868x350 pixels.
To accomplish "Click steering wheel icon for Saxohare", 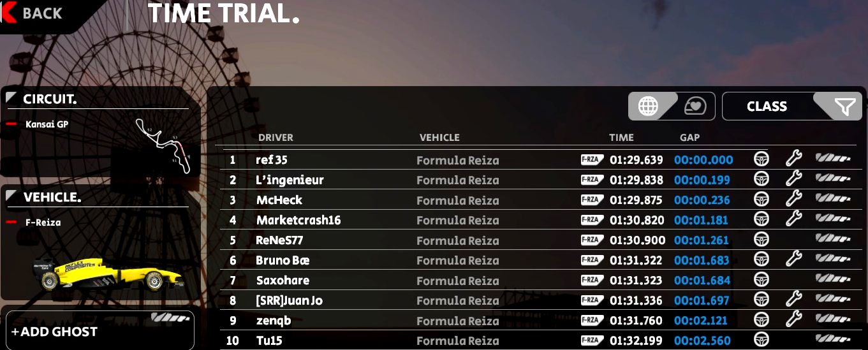I will (x=761, y=280).
